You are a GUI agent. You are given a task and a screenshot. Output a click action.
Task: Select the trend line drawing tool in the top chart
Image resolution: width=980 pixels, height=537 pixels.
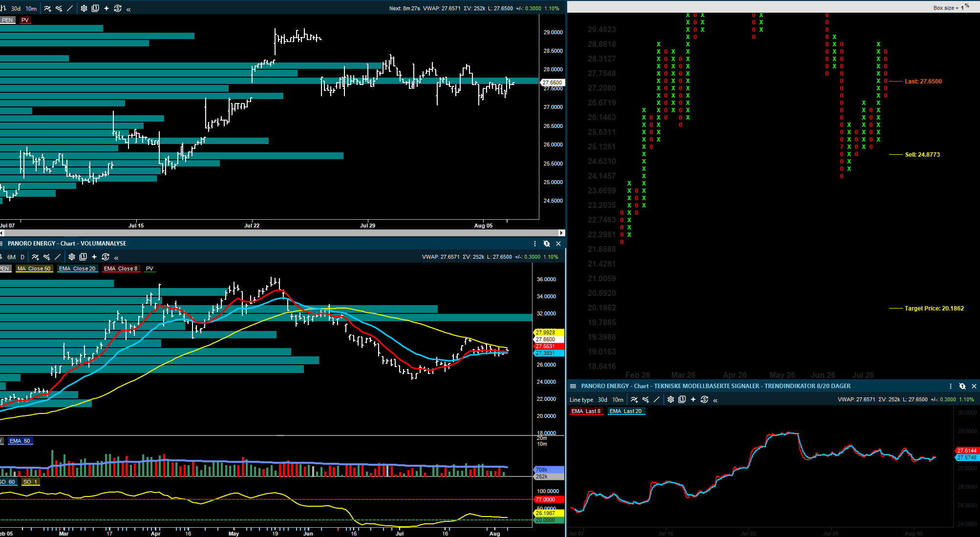point(70,8)
